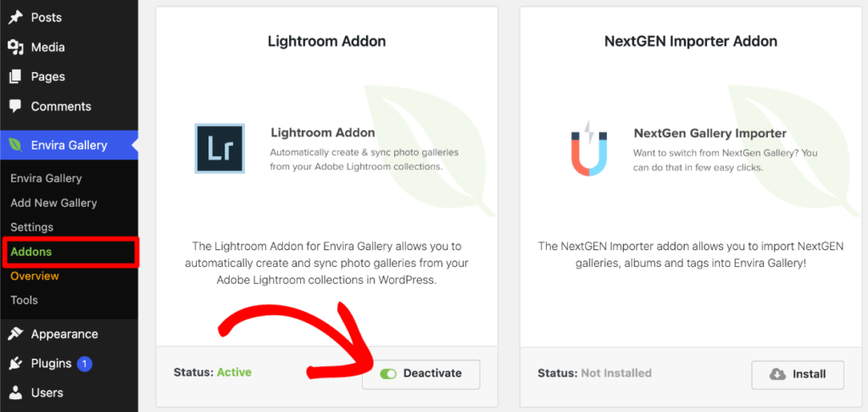The height and width of the screenshot is (412, 868).
Task: Click the cloud download icon on Install
Action: pos(778,375)
